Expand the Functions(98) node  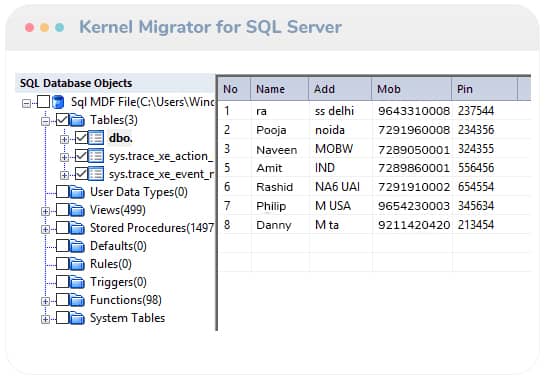(45, 301)
